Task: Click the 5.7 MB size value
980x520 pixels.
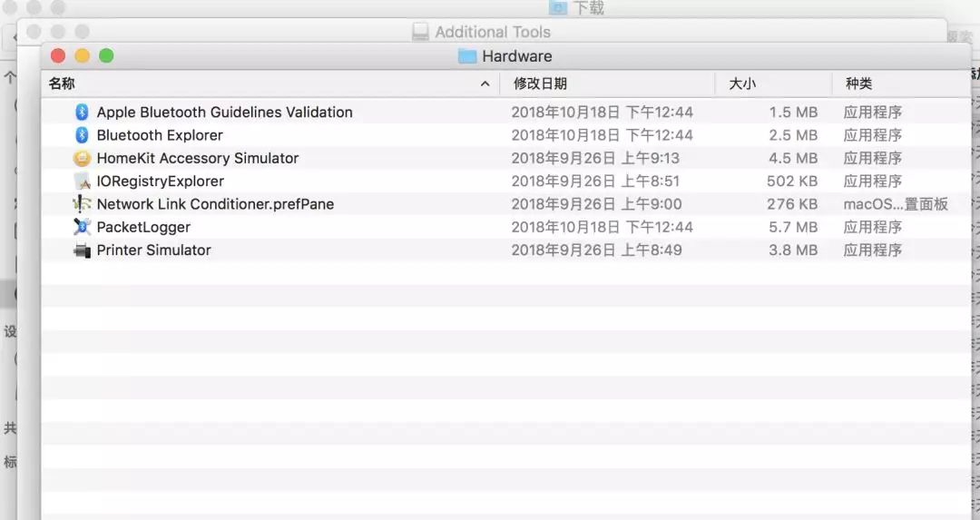Action: [793, 227]
